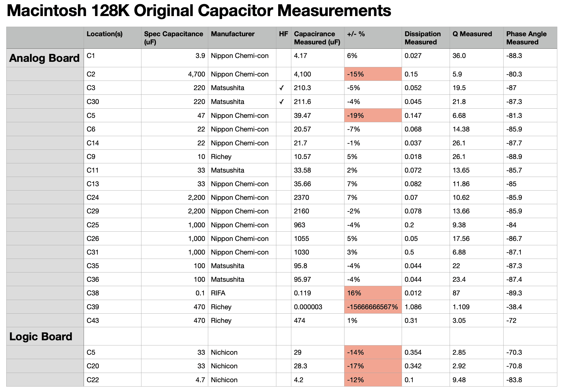563x392 pixels.
Task: Click the Analog Board section label
Action: [x=44, y=58]
